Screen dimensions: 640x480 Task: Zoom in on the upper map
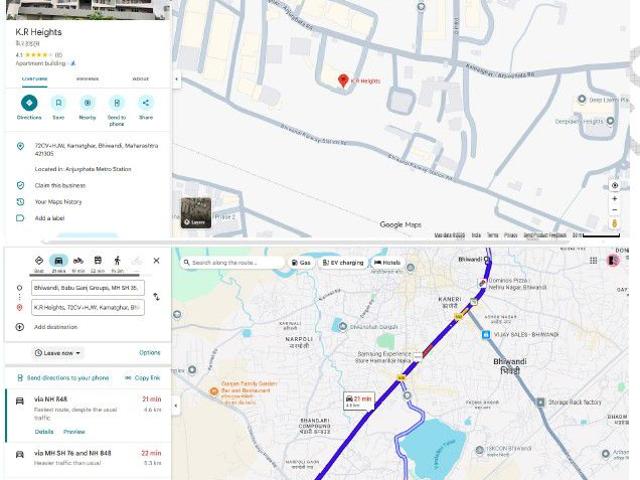[614, 199]
